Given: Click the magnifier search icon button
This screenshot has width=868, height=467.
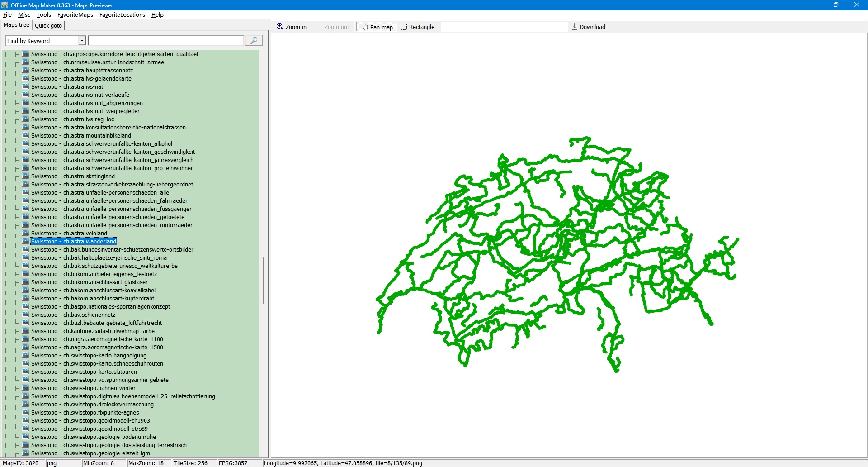Looking at the screenshot, I should click(x=254, y=41).
